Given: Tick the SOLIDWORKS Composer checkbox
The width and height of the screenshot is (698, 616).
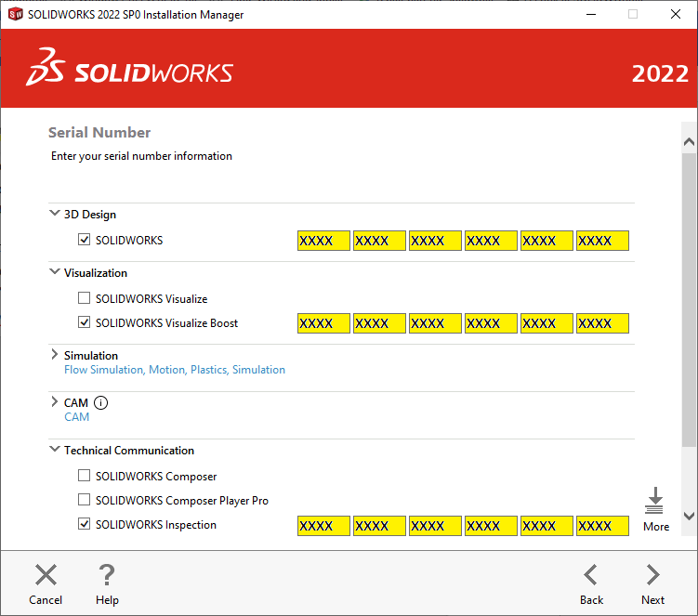Looking at the screenshot, I should [x=85, y=477].
